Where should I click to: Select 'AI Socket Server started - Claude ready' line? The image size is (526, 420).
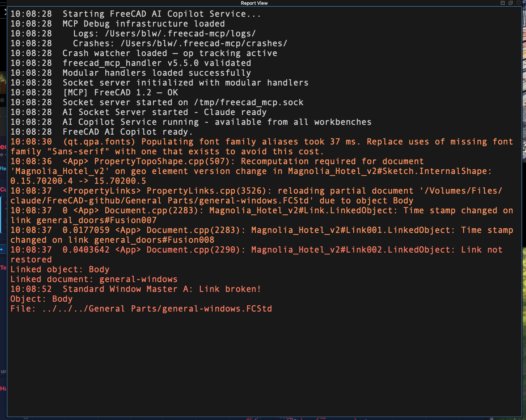(138, 112)
